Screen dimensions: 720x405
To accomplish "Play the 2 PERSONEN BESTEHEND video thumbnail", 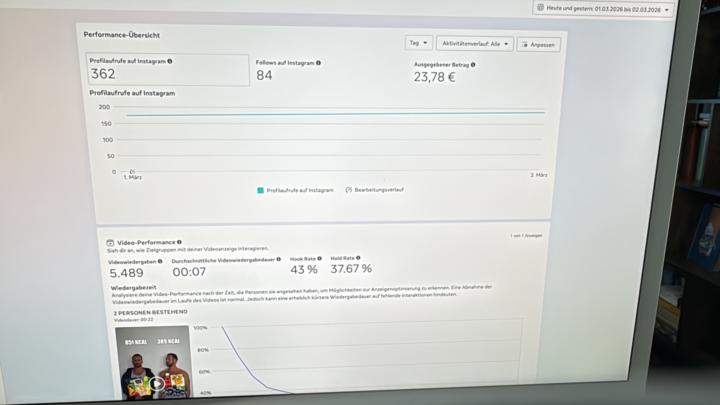I will 157,383.
